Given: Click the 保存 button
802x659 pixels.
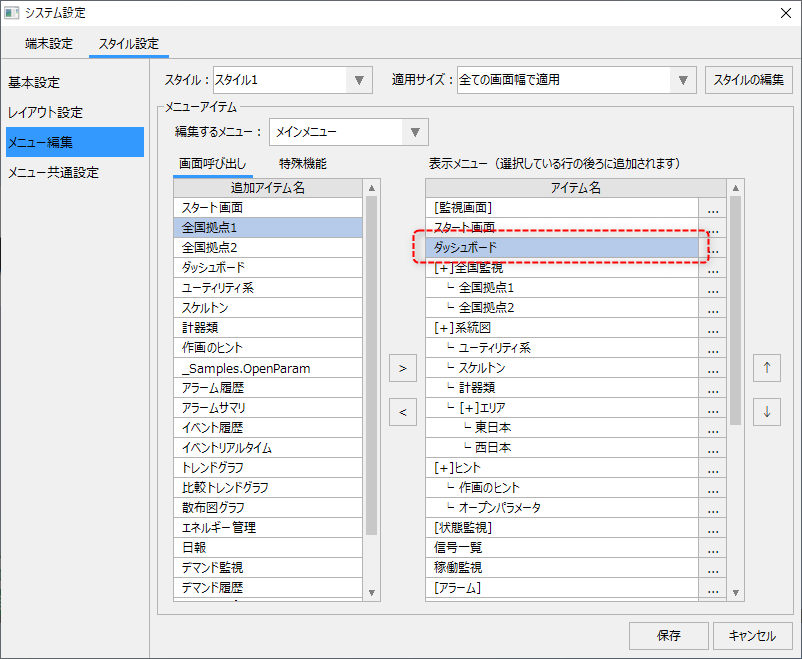Looking at the screenshot, I should pyautogui.click(x=669, y=635).
